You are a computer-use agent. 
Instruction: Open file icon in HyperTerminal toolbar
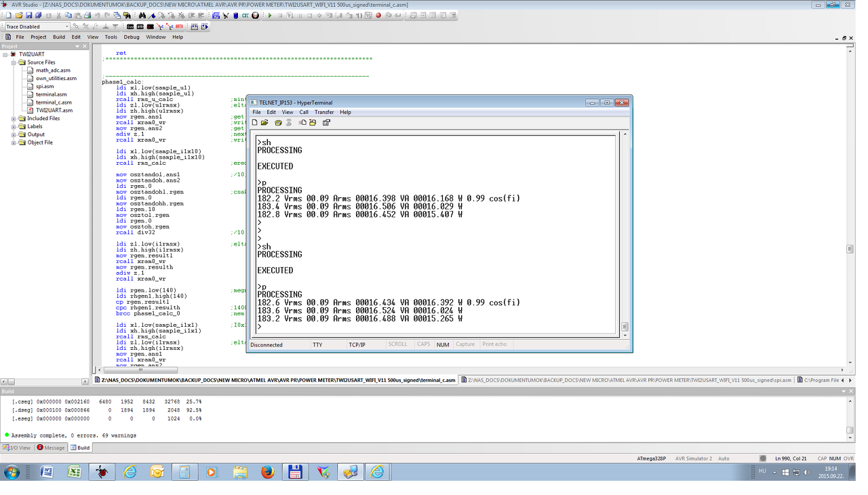click(264, 123)
